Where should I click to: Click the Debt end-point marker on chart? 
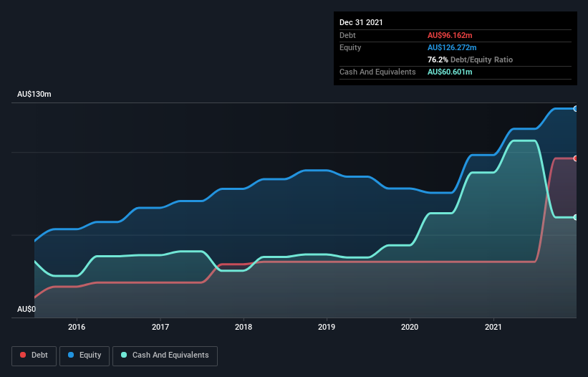pyautogui.click(x=576, y=158)
